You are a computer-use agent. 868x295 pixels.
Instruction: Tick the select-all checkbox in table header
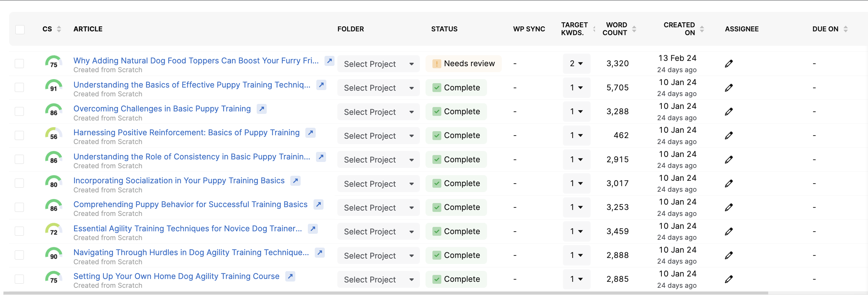click(x=20, y=29)
